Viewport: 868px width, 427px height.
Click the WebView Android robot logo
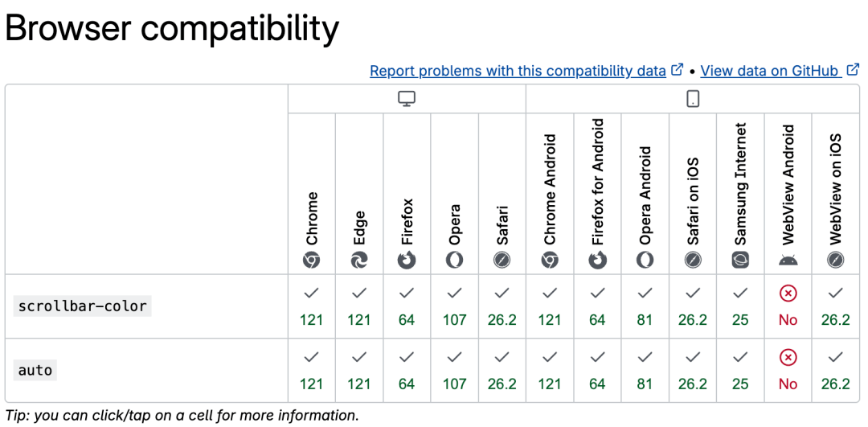[x=788, y=260]
